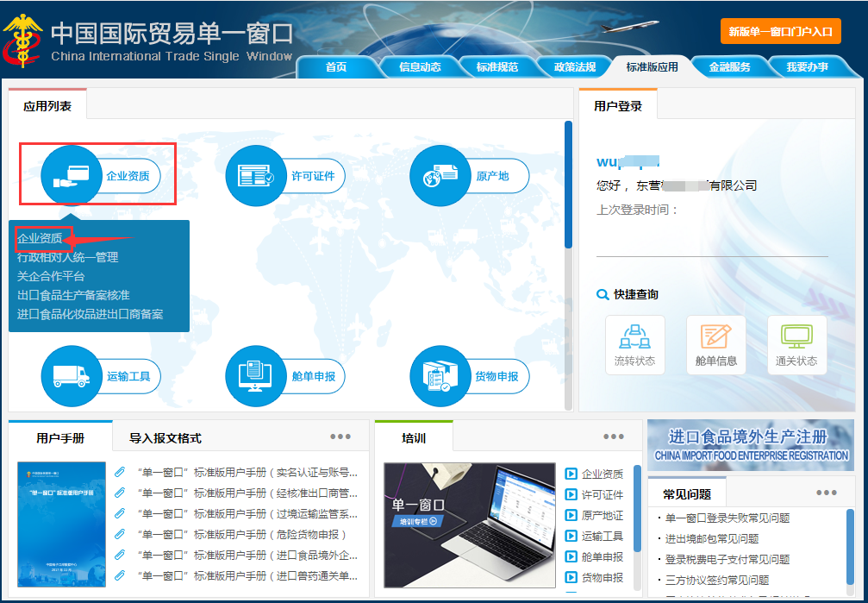Open 登录税费电子支付常见问题 link
The image size is (868, 603).
[x=727, y=559]
